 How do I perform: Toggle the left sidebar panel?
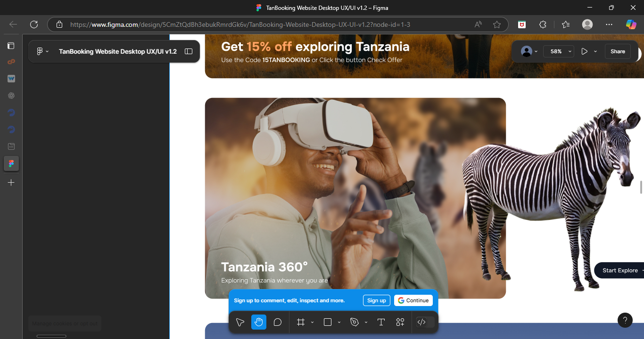click(189, 51)
